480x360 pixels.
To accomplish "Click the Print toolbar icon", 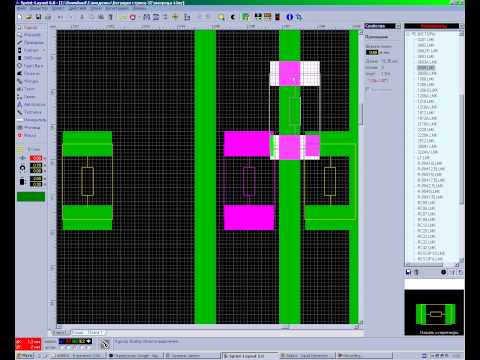I will coord(48,17).
